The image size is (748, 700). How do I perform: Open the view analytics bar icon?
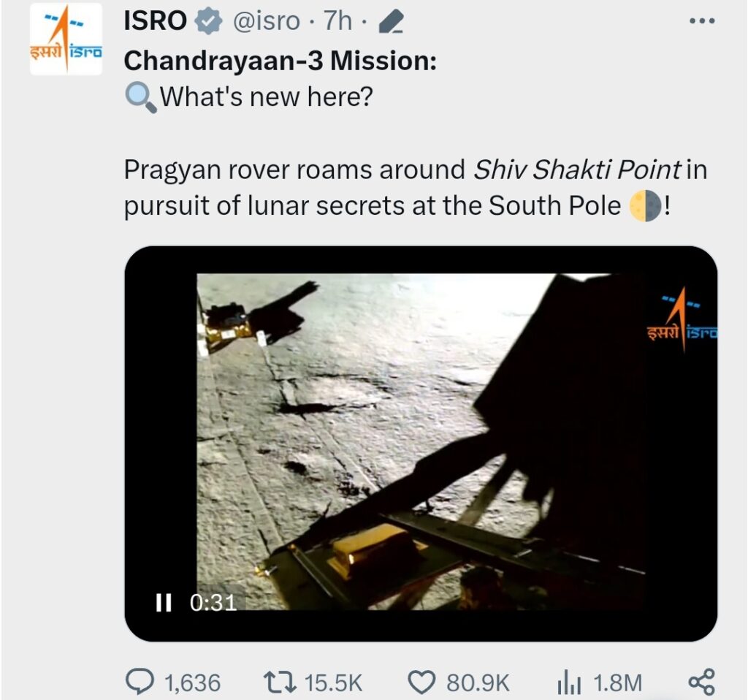(569, 682)
